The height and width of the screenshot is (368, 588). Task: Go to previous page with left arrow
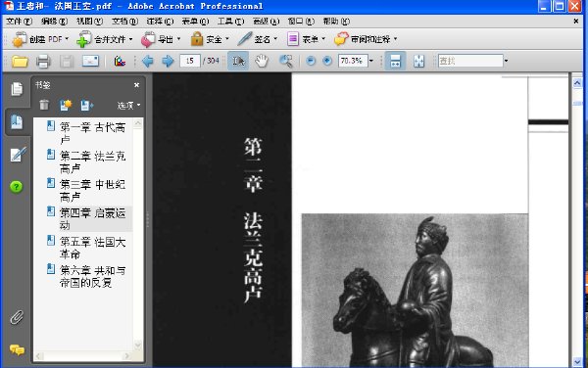pyautogui.click(x=148, y=61)
